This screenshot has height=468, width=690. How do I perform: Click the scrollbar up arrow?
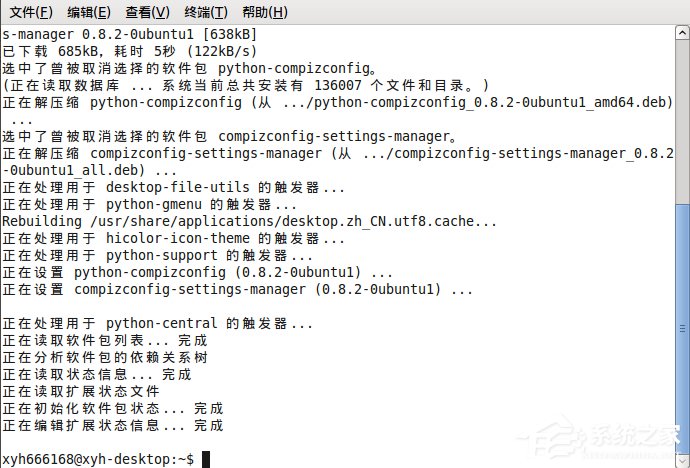pos(681,33)
